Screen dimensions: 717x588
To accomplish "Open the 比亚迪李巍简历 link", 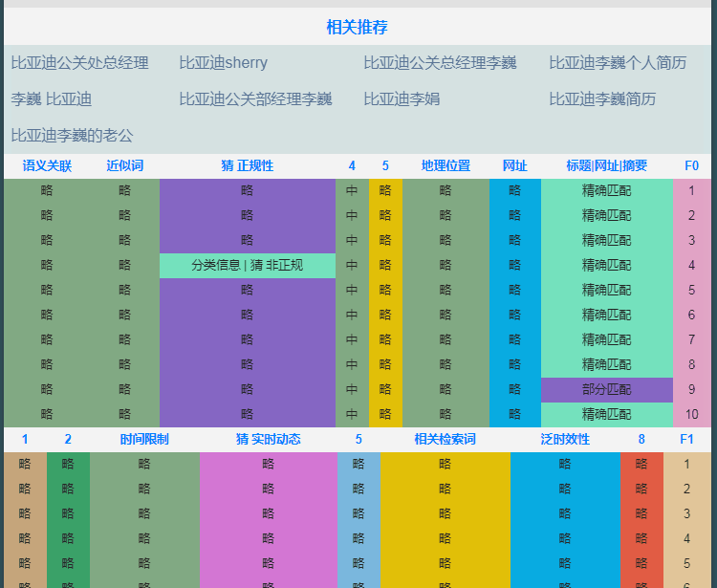I will (x=602, y=98).
